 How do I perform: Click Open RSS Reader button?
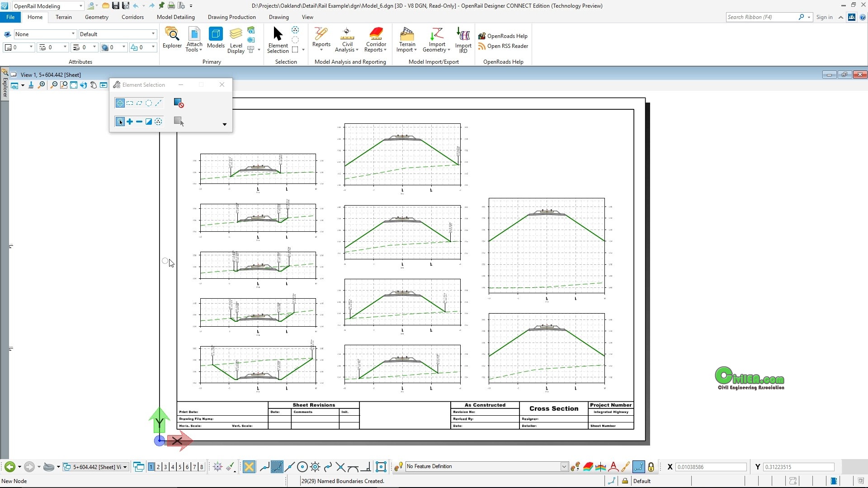pos(507,46)
